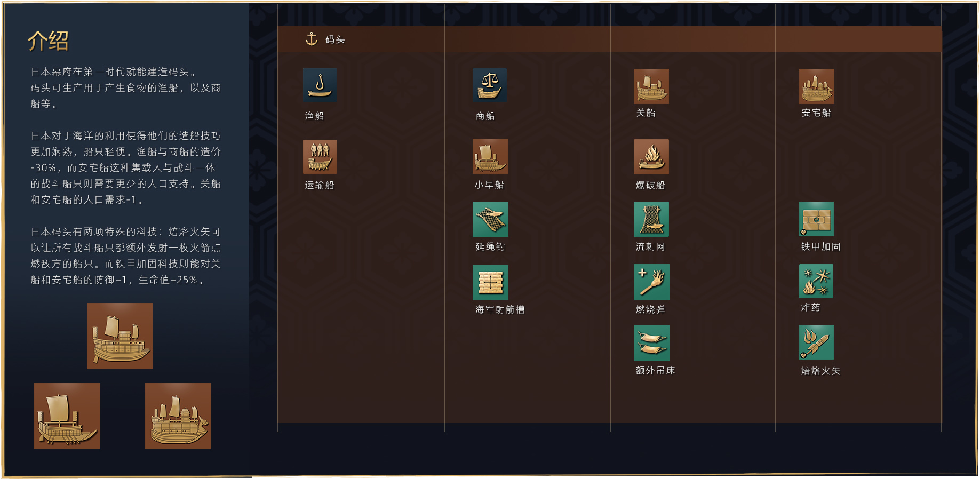Click the 运输船 transport ship icon
Viewport: 980px width, 479px height.
pos(320,157)
